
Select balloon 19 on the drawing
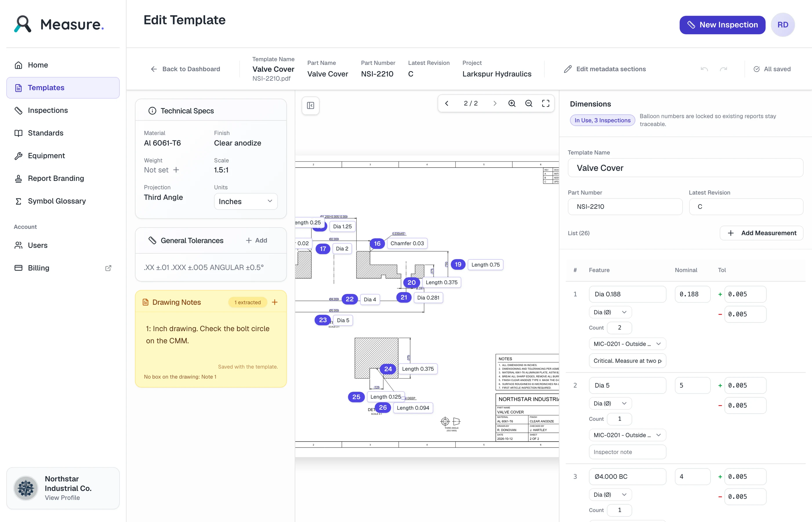point(458,264)
